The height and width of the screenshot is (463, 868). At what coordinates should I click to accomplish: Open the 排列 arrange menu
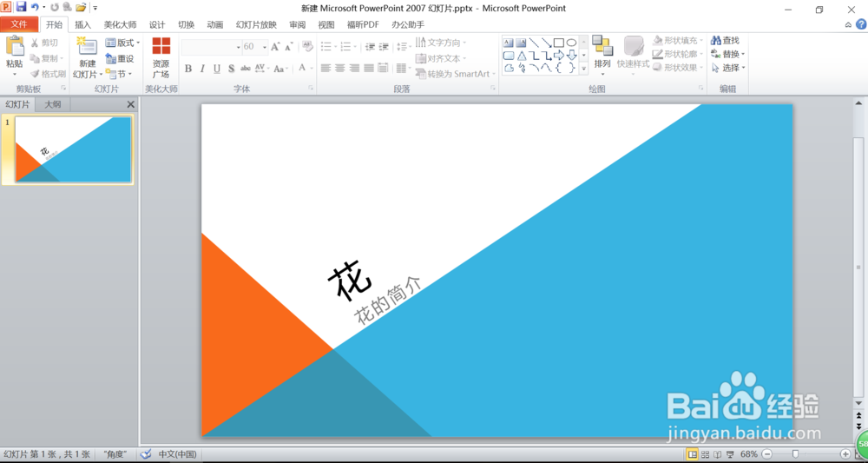pos(602,56)
